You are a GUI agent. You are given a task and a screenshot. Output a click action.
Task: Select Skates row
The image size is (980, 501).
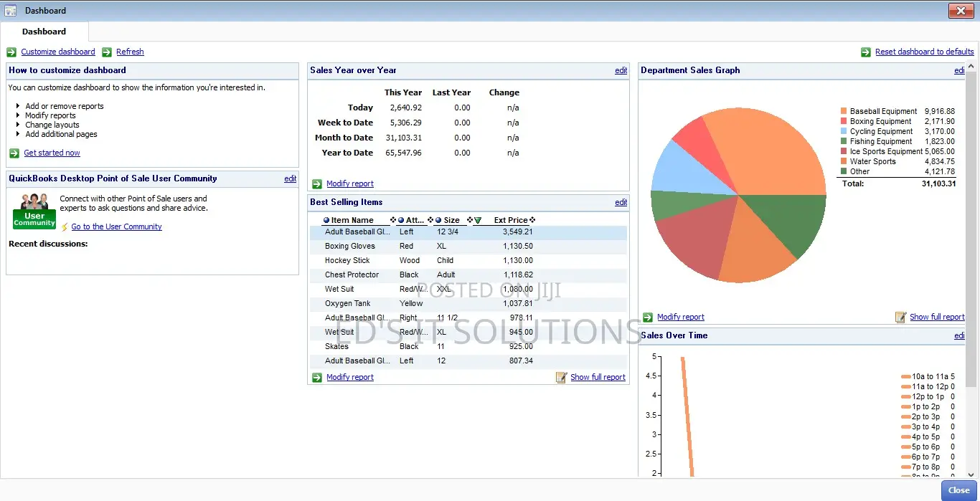pyautogui.click(x=468, y=346)
